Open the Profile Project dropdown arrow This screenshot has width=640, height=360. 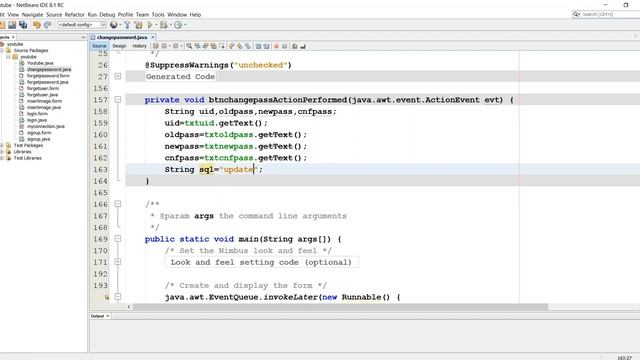point(185,25)
